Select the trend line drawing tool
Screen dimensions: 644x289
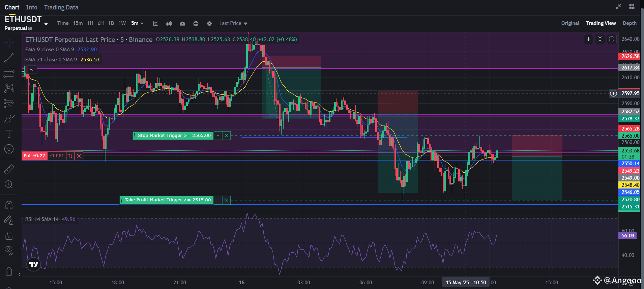point(9,58)
